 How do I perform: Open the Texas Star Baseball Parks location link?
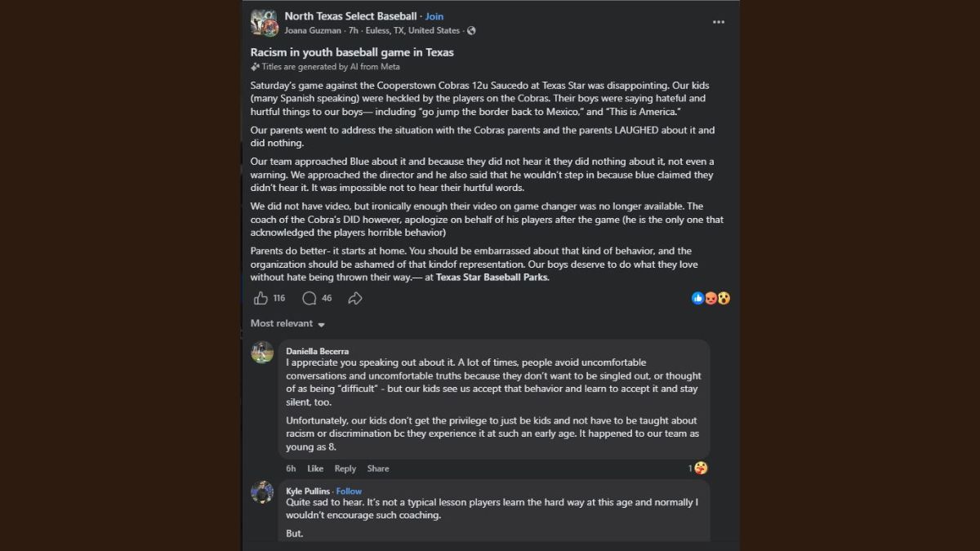[492, 278]
